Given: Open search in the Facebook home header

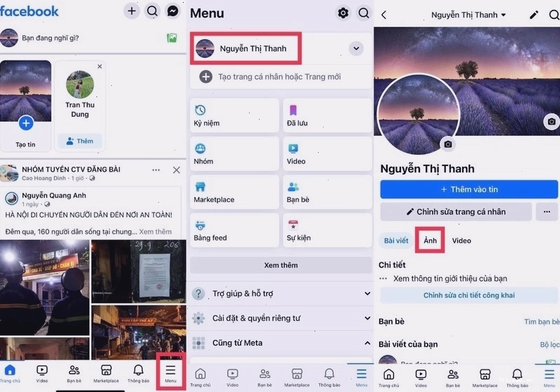Looking at the screenshot, I should point(152,11).
